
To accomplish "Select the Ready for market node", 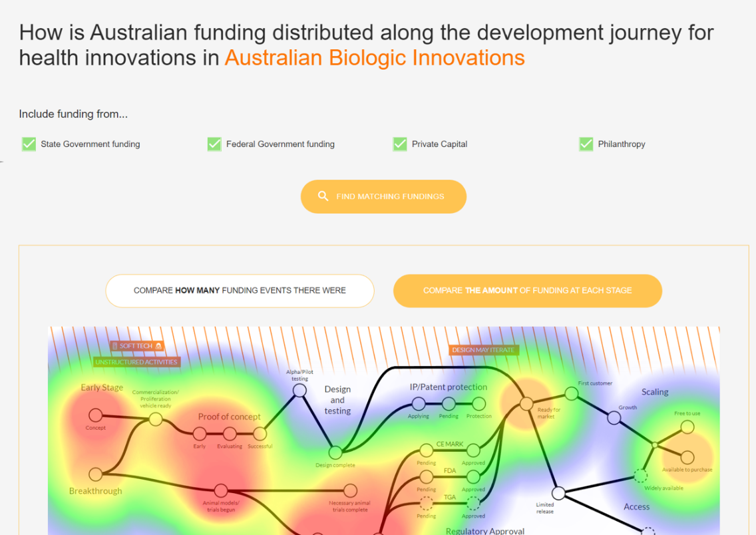I will click(526, 403).
